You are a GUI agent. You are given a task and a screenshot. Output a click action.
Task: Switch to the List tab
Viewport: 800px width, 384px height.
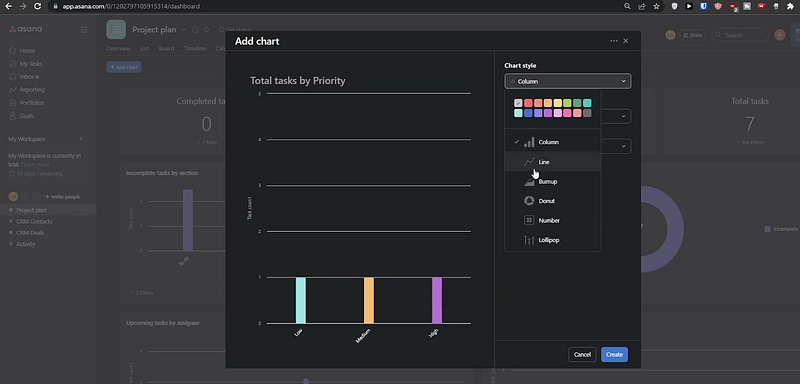coord(144,48)
